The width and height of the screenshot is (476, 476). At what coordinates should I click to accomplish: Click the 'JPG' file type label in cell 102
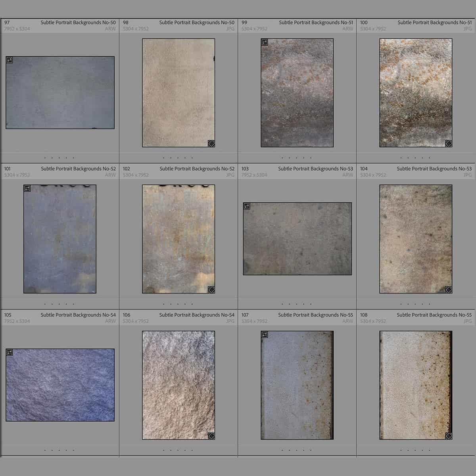(230, 175)
